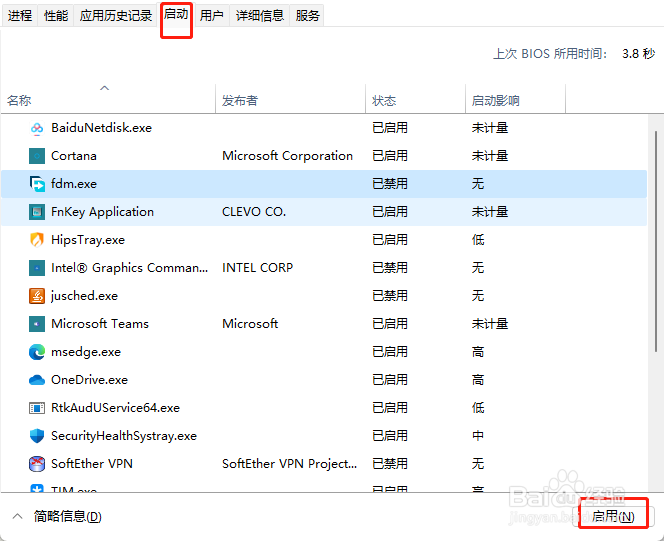
Task: Click the OneDrive.exe cloud icon
Action: coord(37,380)
